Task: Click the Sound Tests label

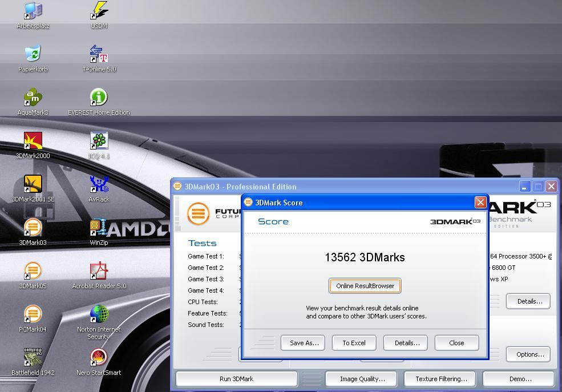Action: coord(206,325)
